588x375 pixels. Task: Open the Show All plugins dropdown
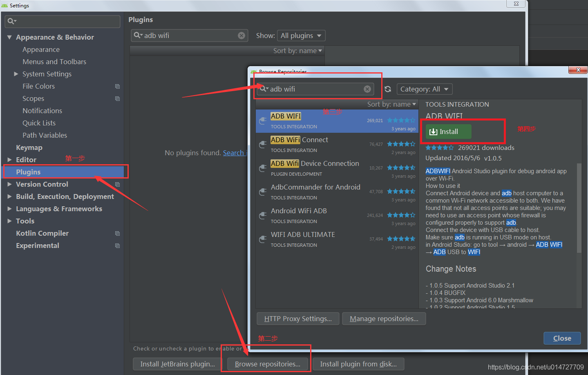click(x=301, y=36)
